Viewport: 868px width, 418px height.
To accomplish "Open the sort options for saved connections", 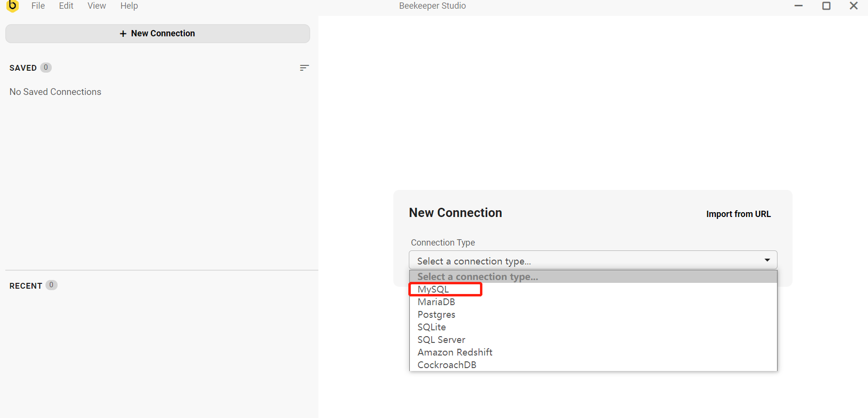I will click(x=304, y=68).
